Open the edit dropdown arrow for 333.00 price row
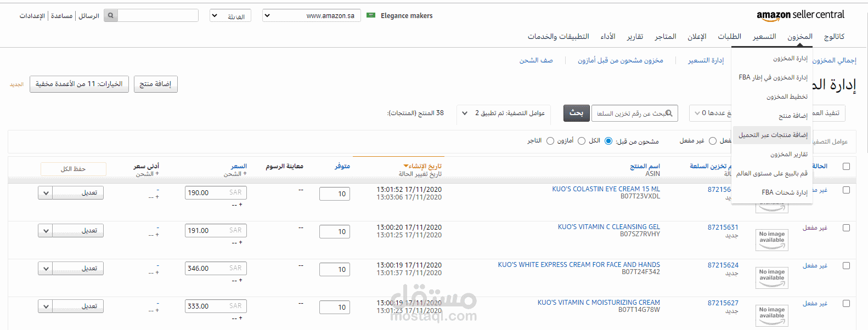Screen dimensions: 868x330 point(46,306)
